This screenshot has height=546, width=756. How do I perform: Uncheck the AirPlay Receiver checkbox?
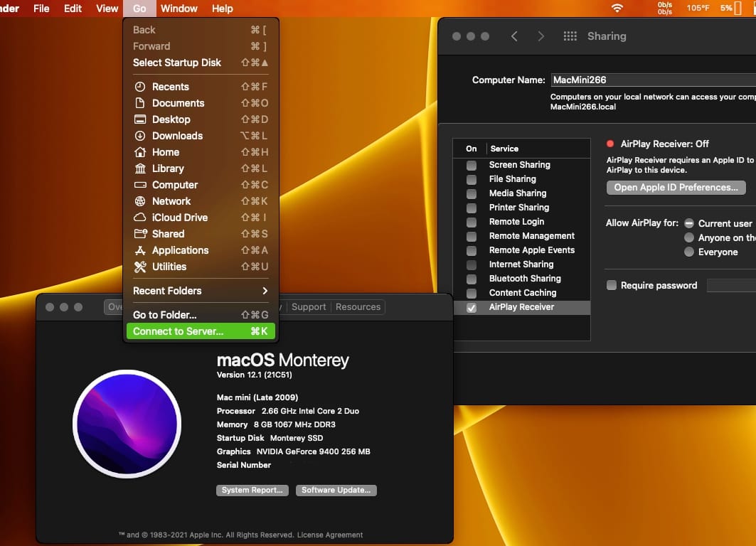472,307
